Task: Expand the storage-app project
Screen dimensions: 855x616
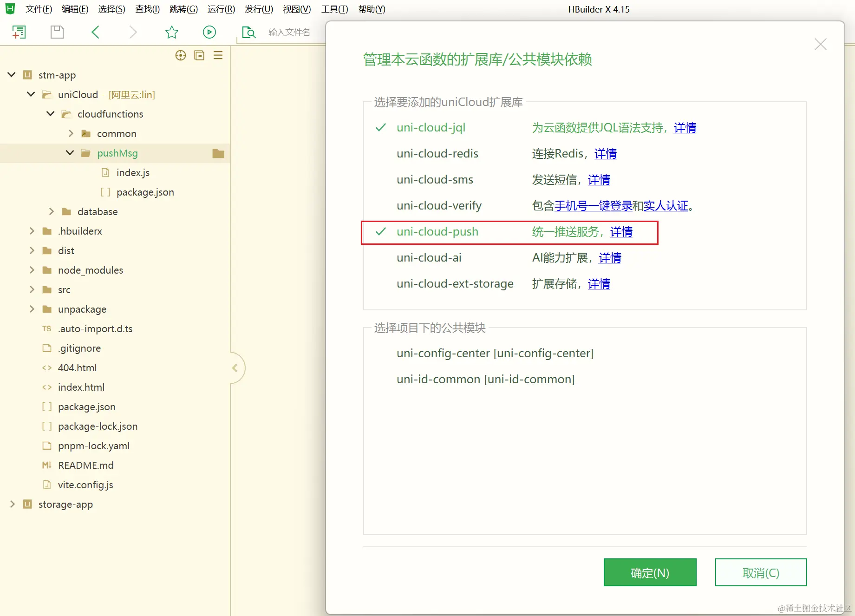Action: tap(12, 504)
